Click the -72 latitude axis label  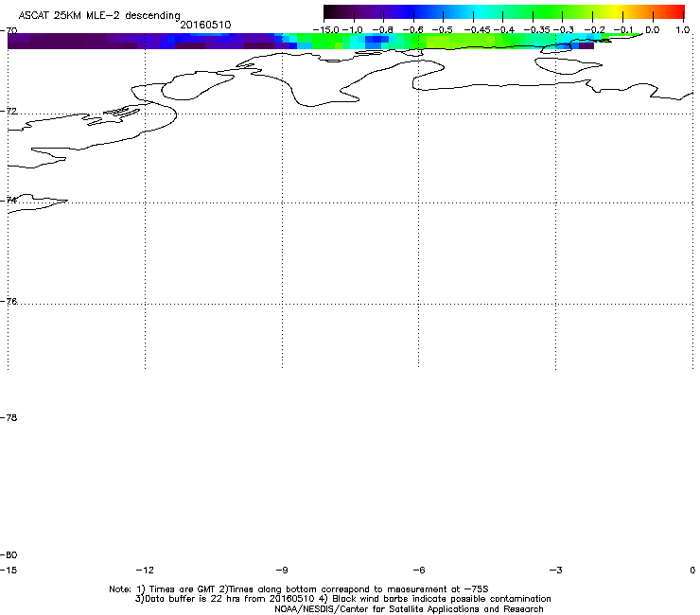(9, 111)
